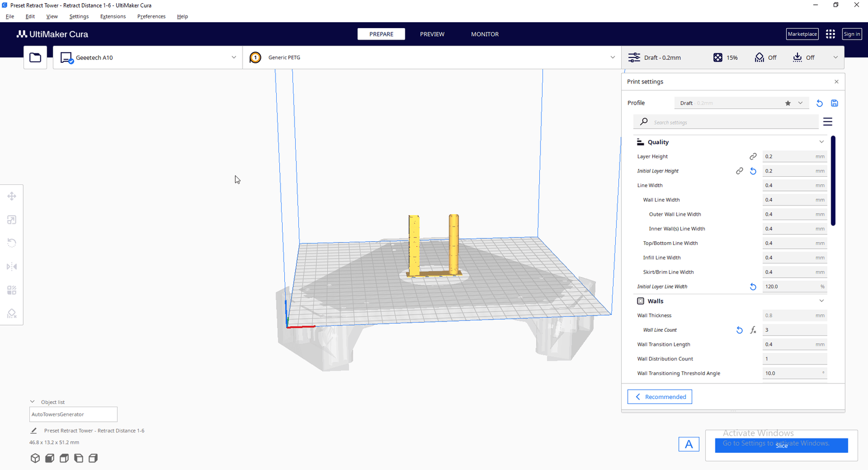Click the Wall Line Count formula icon
The height and width of the screenshot is (470, 868).
click(x=753, y=330)
